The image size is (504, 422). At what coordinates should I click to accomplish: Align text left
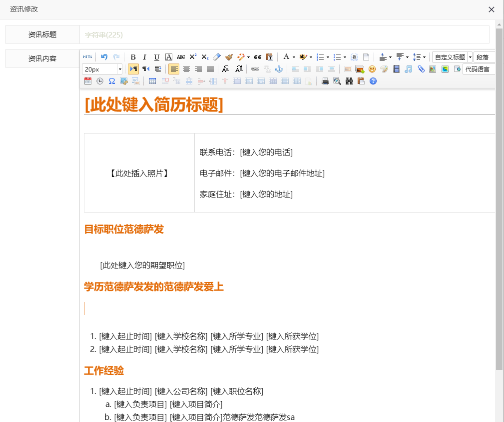click(174, 69)
